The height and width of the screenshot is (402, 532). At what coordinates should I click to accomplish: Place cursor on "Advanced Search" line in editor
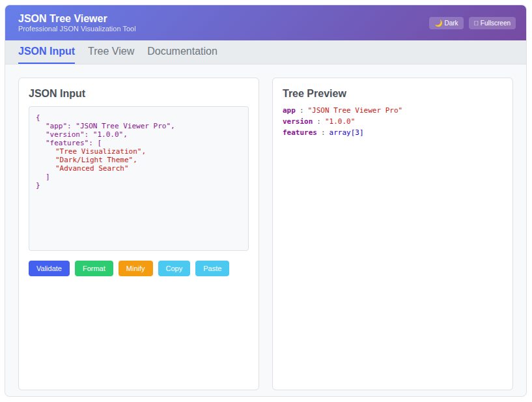pos(92,168)
